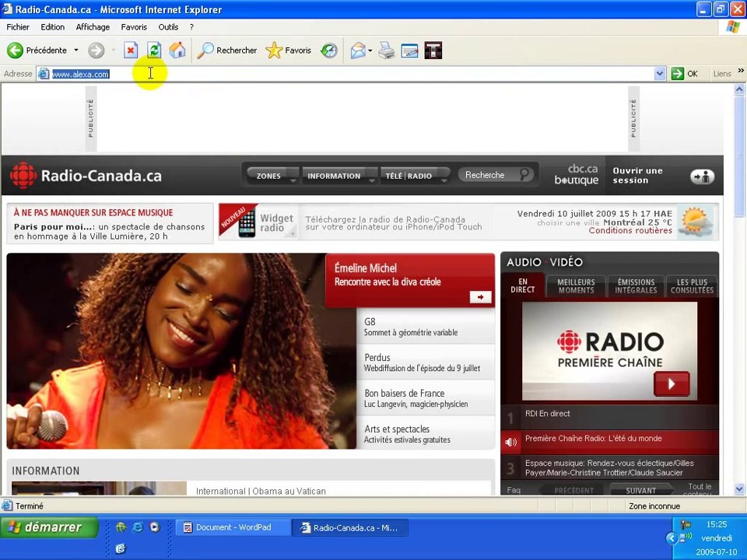Select RDI En direct stream row
Image resolution: width=747 pixels, height=560 pixels.
[609, 418]
